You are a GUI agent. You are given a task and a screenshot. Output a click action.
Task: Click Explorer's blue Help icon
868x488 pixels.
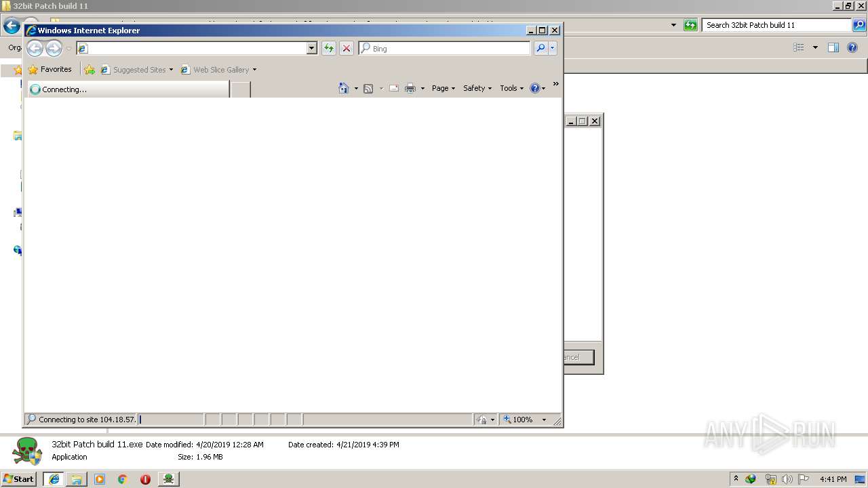click(853, 47)
